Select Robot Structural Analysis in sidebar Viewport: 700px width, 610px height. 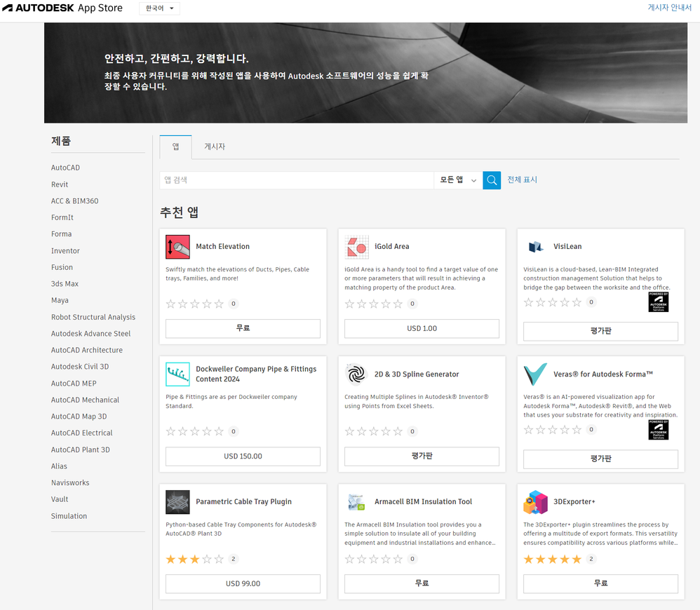[x=93, y=317]
